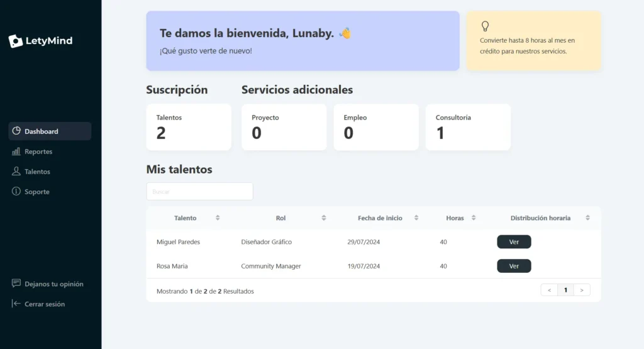Screen dimensions: 644x349
Task: Click the Talentos person icon
Action: coord(16,172)
